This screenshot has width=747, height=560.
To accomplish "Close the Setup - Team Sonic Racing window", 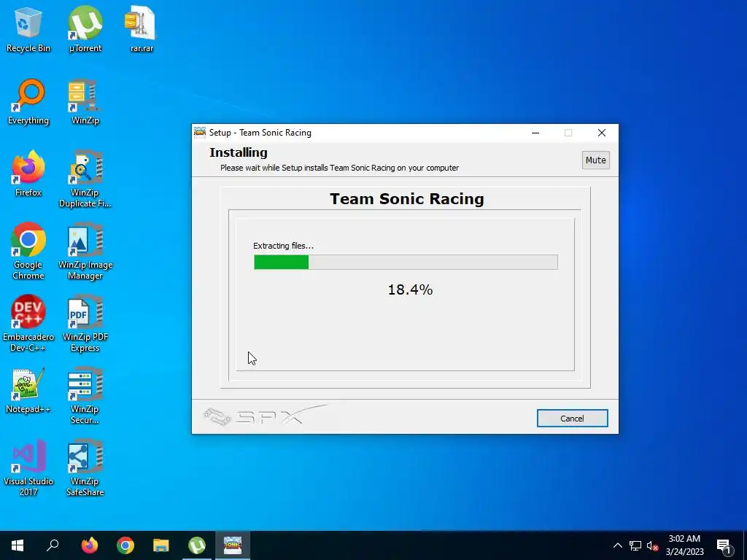I will pos(602,133).
